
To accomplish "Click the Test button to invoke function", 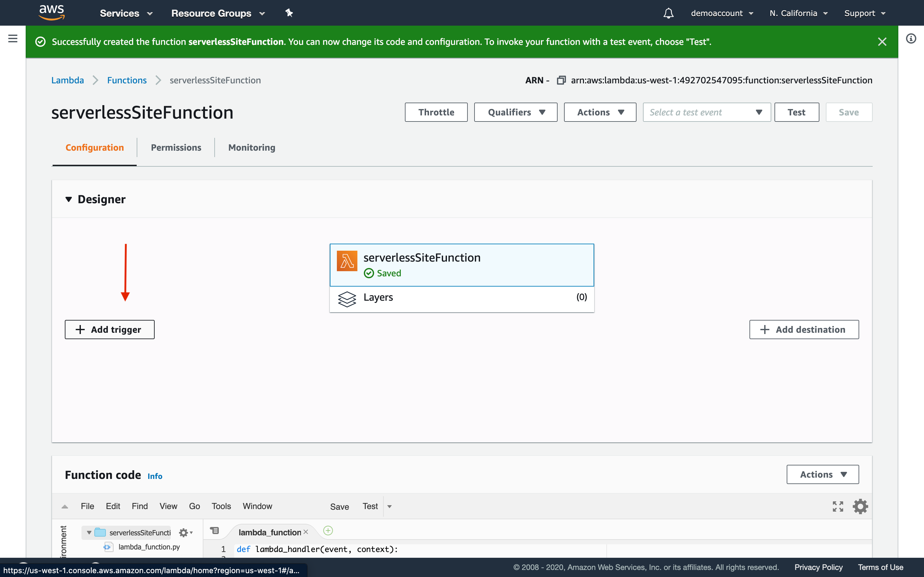I will 796,112.
